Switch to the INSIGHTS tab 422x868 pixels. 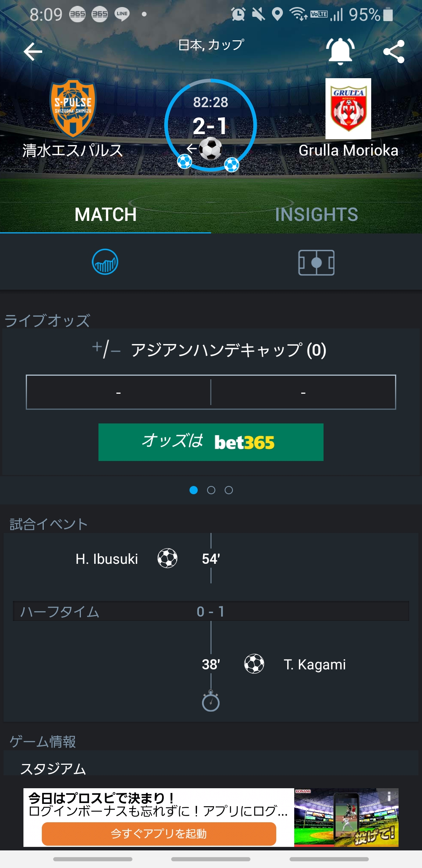point(316,215)
